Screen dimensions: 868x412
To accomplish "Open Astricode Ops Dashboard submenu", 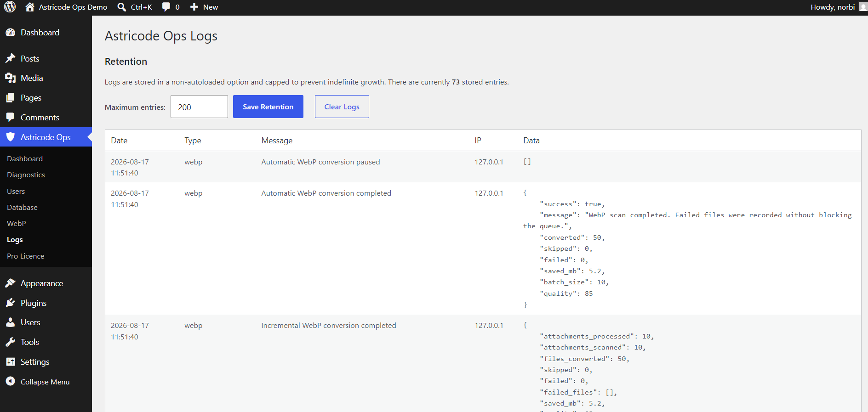I will point(25,158).
